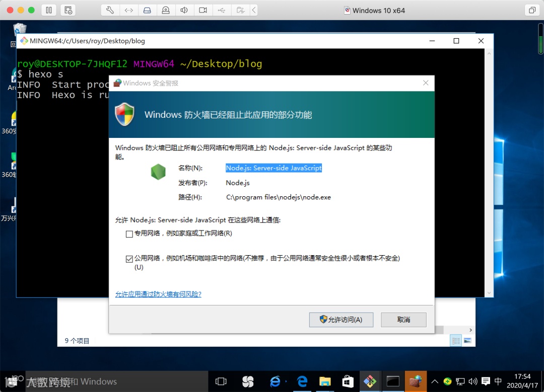Click the node.exe path text

pyautogui.click(x=279, y=197)
